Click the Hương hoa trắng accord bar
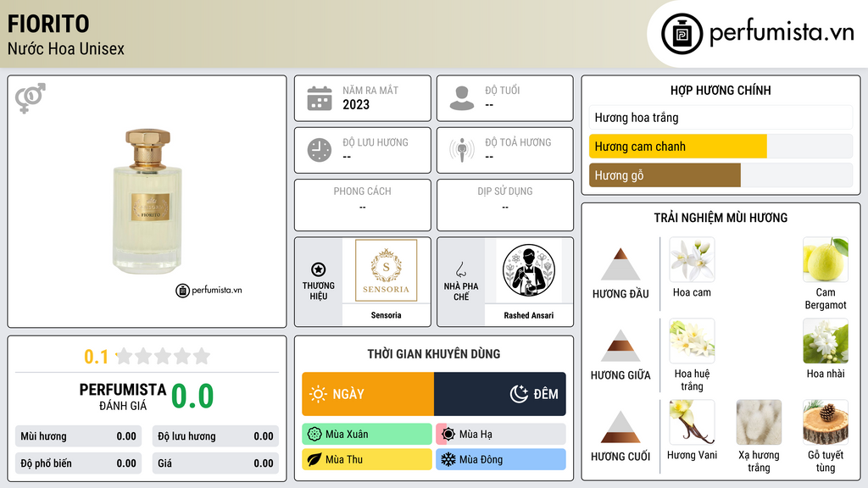Viewport: 868px width, 488px height. point(721,117)
